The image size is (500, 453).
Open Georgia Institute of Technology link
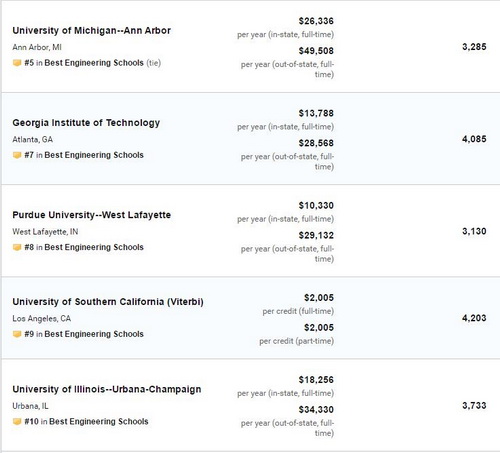click(86, 123)
